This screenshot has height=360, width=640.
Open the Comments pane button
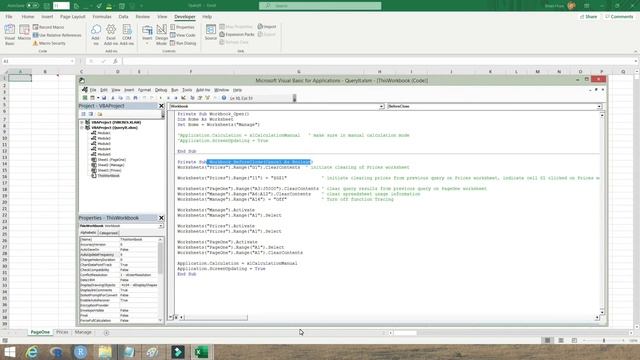[619, 17]
